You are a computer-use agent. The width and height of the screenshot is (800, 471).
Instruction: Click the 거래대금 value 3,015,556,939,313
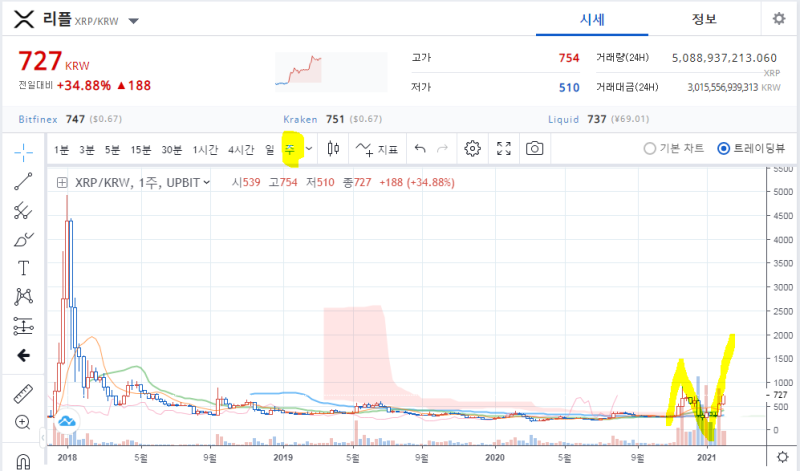[722, 88]
